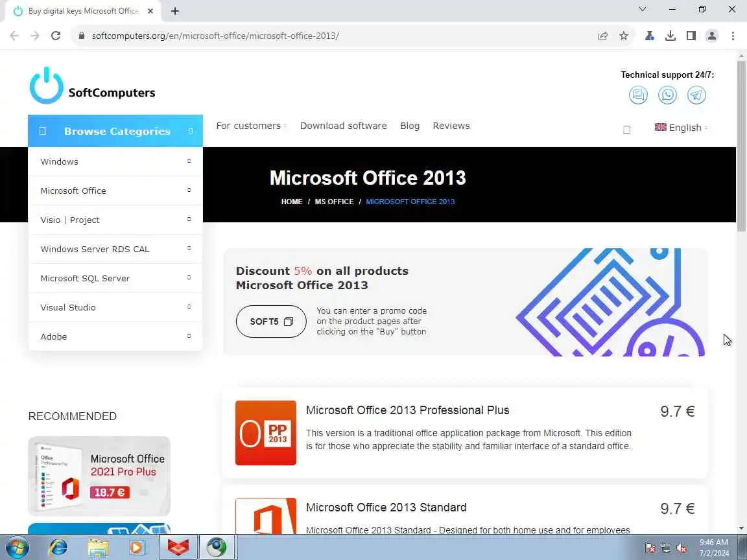
Task: Open the browser downloads icon
Action: coord(670,36)
